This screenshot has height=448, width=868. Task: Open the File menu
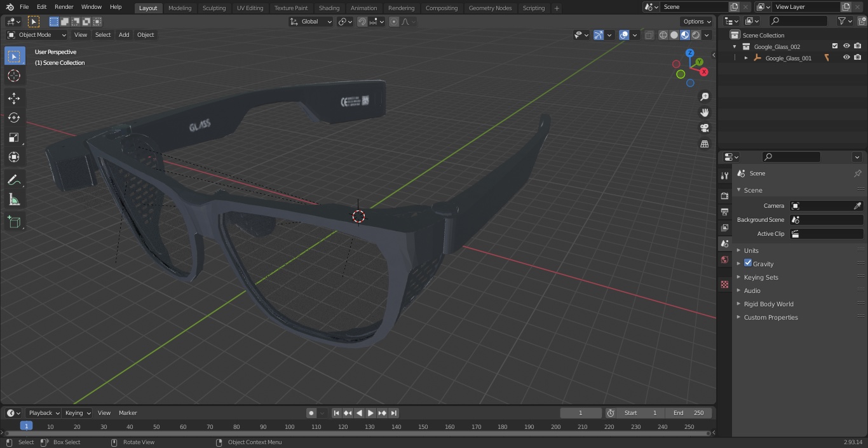(x=24, y=7)
